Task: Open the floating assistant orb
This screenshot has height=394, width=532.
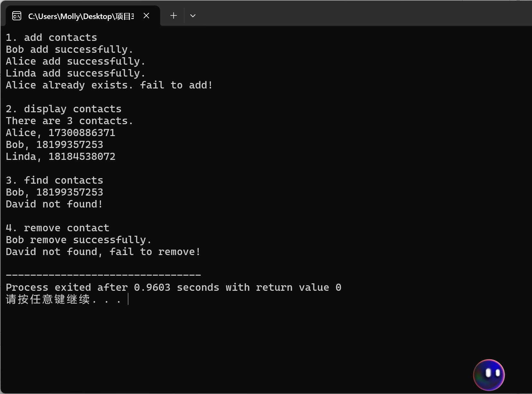Action: (x=489, y=375)
